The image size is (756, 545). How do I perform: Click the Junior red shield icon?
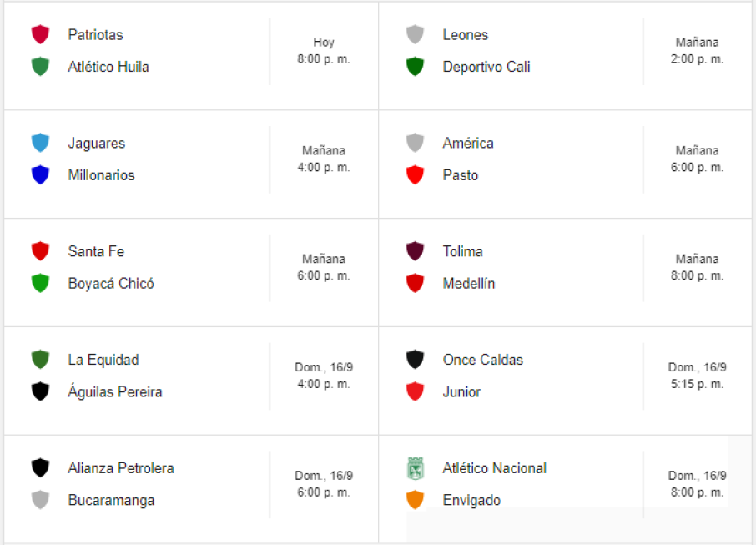click(x=415, y=391)
